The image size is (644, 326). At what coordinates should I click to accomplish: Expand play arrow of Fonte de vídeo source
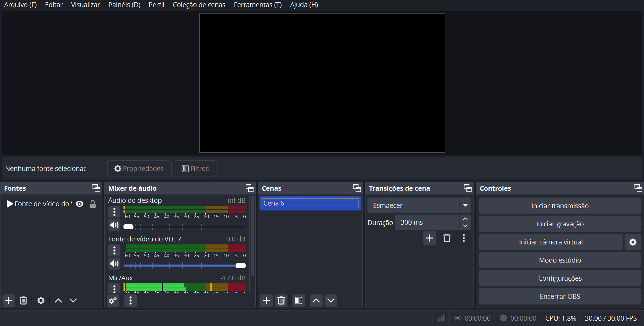click(x=10, y=204)
